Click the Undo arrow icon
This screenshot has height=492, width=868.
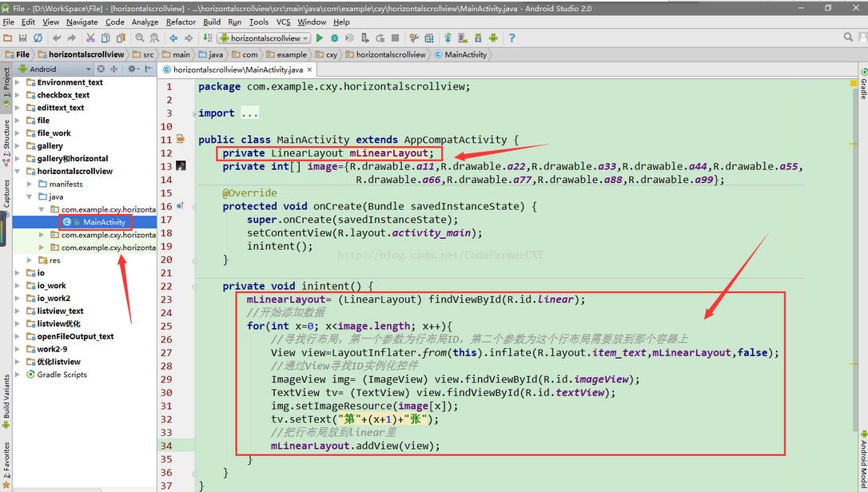(x=57, y=38)
